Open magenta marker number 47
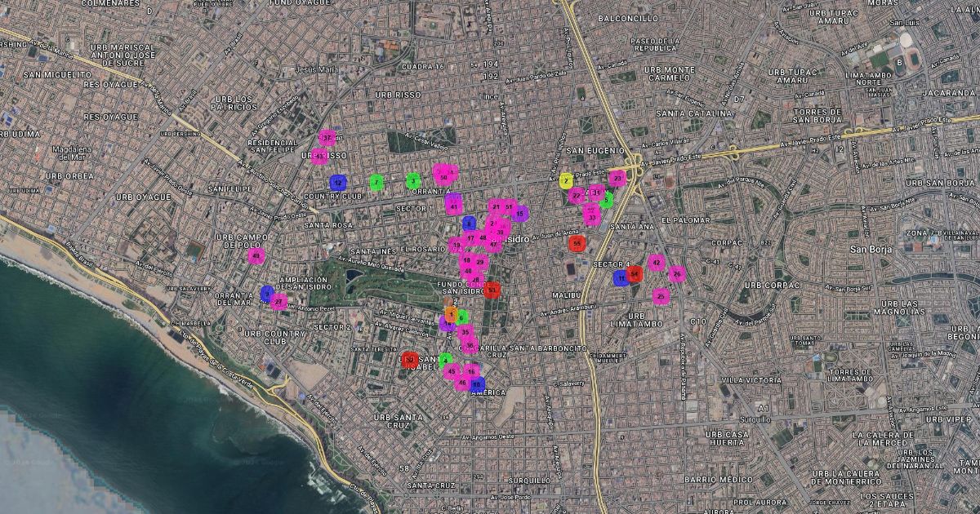Screen dimensions: 980x514 493,244
